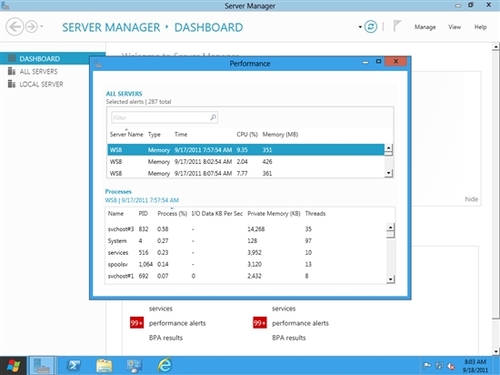Open the notifications flag

tap(397, 26)
